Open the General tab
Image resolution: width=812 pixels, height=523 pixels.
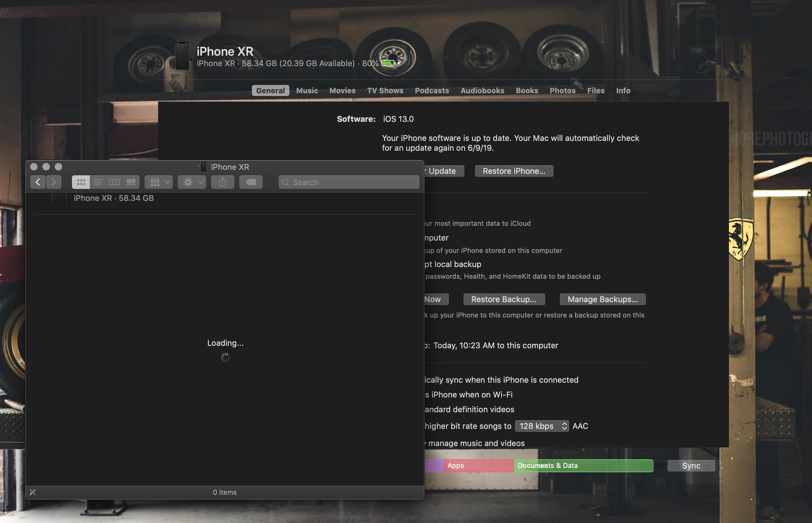[271, 90]
